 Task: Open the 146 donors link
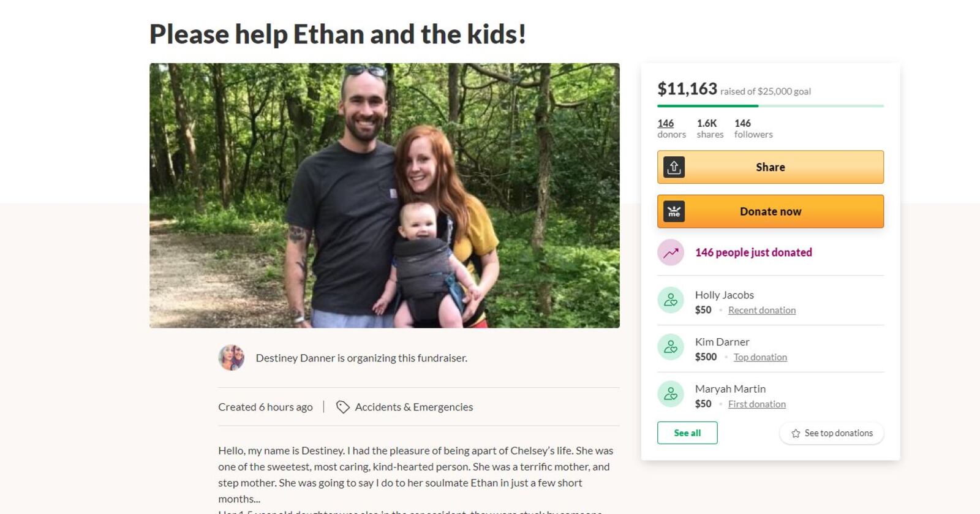click(x=666, y=123)
